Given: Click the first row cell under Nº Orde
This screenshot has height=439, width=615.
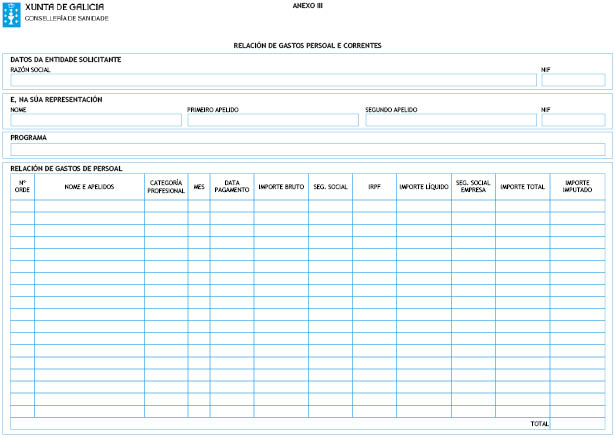Looking at the screenshot, I should [22, 206].
